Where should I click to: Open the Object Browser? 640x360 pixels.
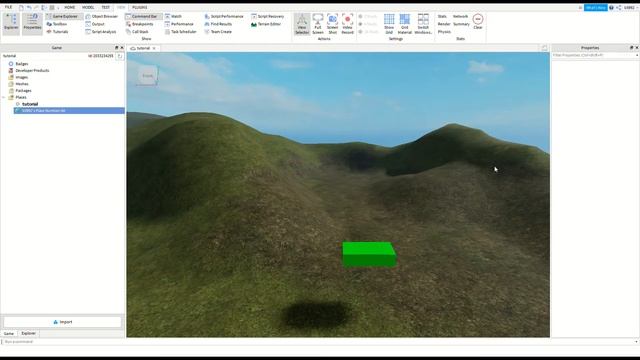[102, 16]
